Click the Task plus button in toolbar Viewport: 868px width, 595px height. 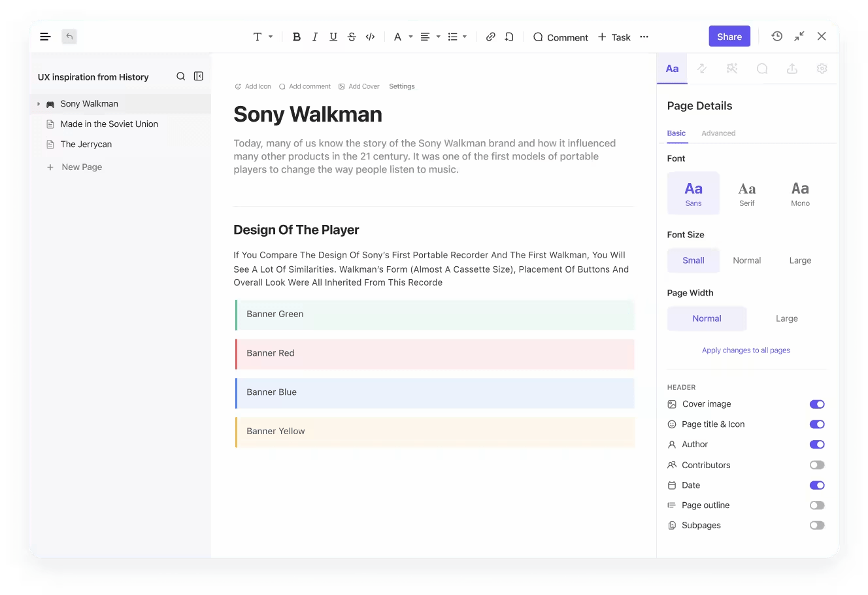(x=614, y=37)
